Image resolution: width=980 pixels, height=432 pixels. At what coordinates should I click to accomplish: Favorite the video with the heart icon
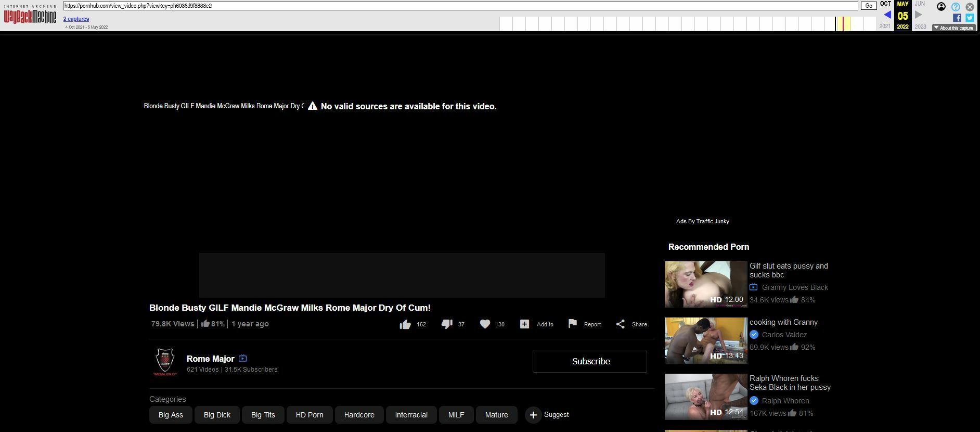(485, 324)
